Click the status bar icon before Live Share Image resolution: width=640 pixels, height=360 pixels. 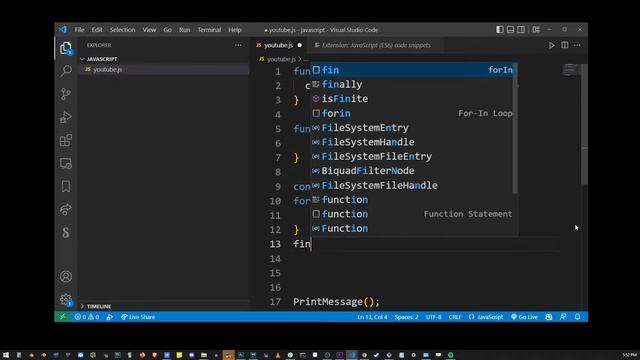click(x=110, y=317)
